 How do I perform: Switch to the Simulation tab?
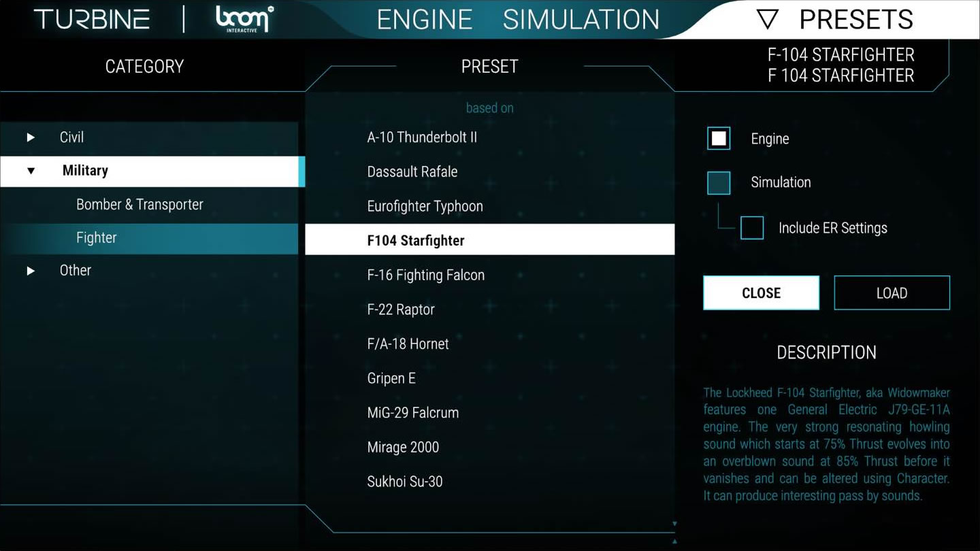pos(581,20)
